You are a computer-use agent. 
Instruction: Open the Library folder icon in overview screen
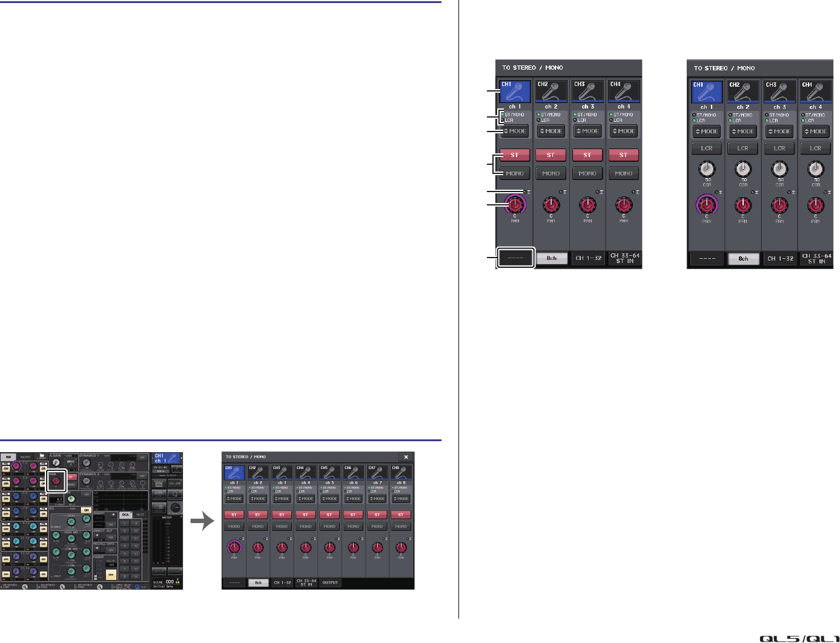42,455
